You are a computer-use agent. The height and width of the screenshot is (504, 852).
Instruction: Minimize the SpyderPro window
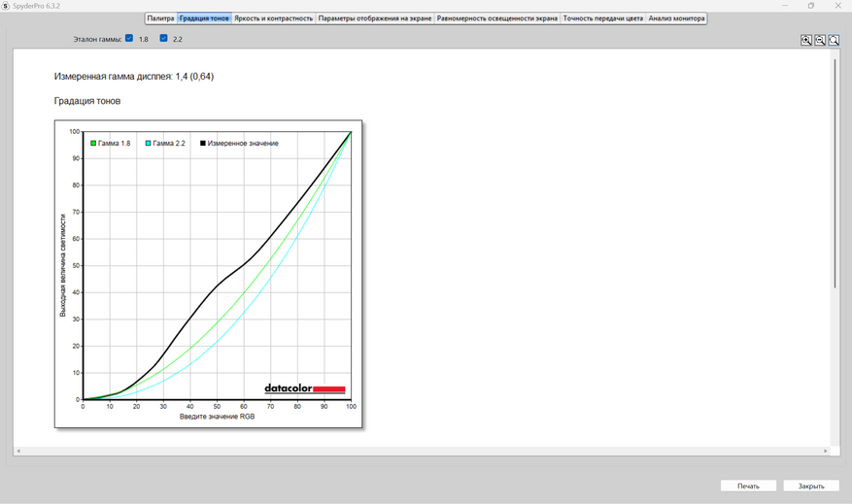785,6
